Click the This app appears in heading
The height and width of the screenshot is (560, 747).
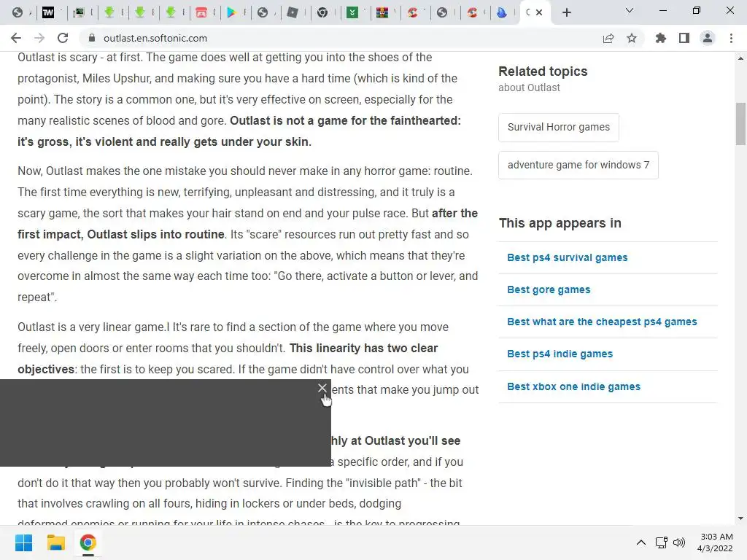click(x=560, y=223)
